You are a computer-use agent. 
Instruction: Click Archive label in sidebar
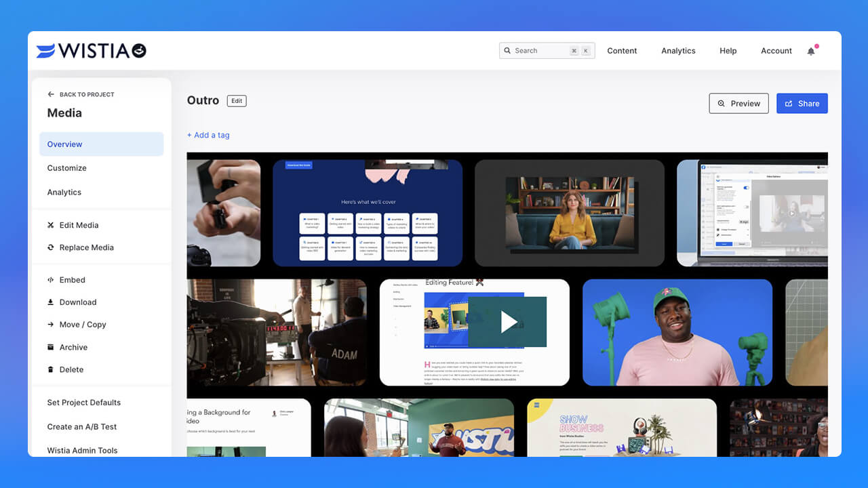click(x=73, y=347)
